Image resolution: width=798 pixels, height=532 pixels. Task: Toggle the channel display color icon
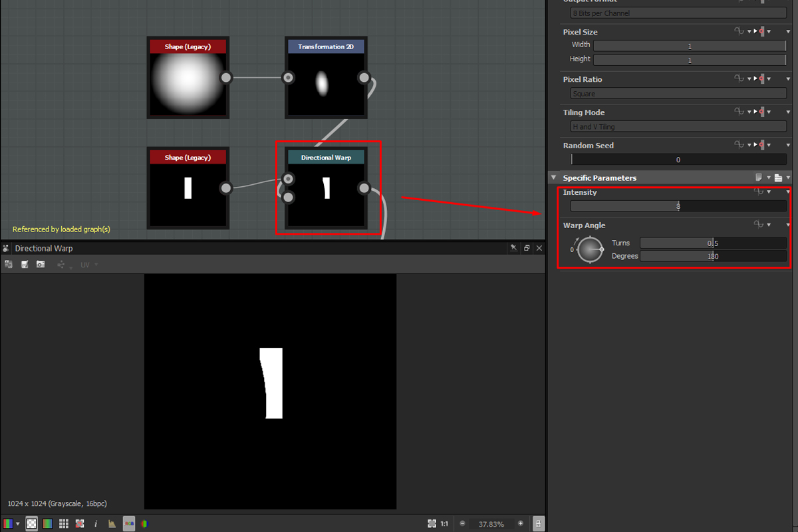tap(8, 524)
